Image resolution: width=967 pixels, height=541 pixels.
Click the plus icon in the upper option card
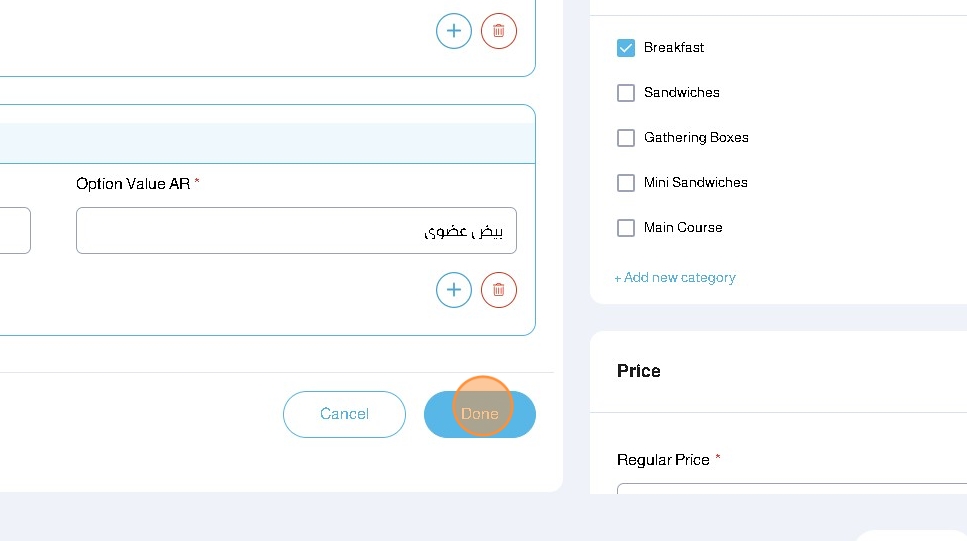click(x=454, y=31)
